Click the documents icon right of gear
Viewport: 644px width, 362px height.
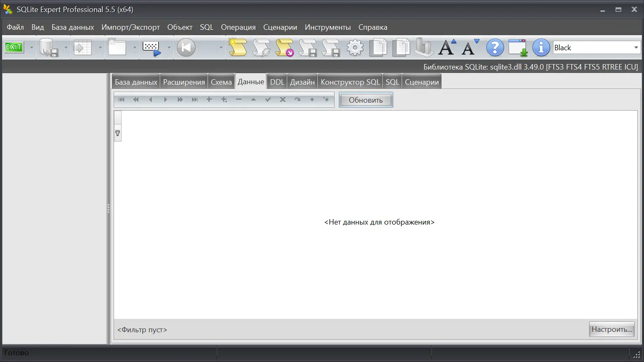point(378,47)
